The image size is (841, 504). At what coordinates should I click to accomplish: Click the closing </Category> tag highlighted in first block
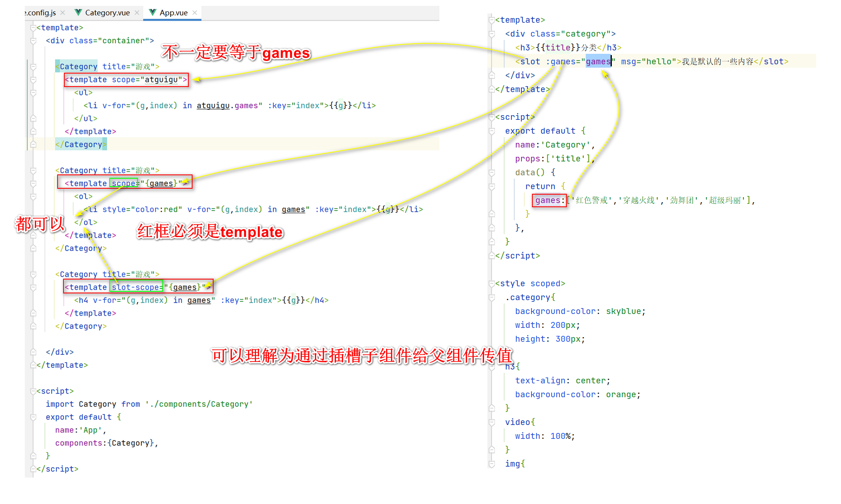pyautogui.click(x=81, y=144)
